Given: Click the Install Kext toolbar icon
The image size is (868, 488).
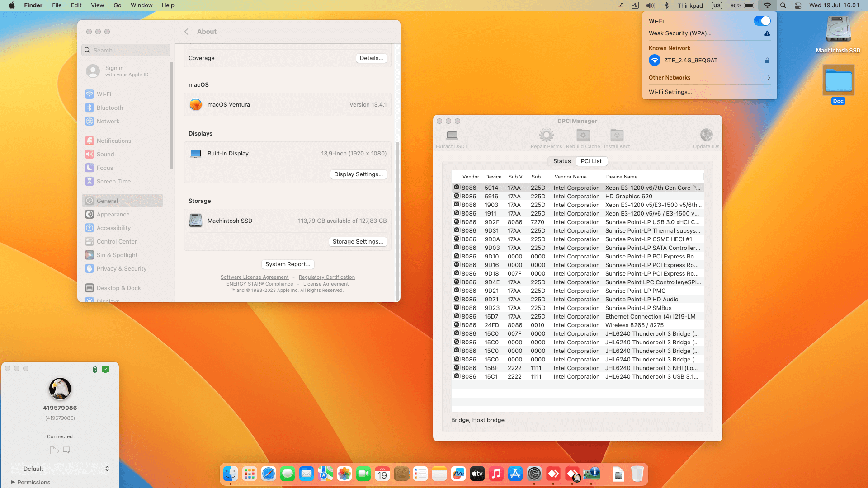Looking at the screenshot, I should [x=617, y=135].
